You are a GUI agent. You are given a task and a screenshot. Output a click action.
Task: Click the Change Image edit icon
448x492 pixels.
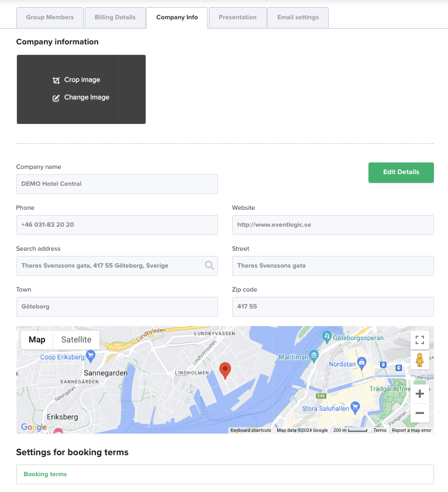pos(56,98)
